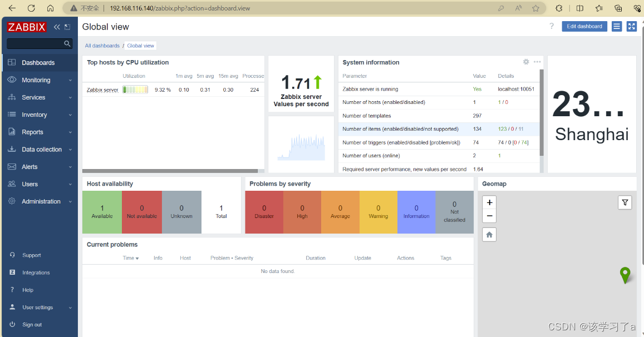Expand the Administration chevron arrow
644x337 pixels.
coord(70,201)
